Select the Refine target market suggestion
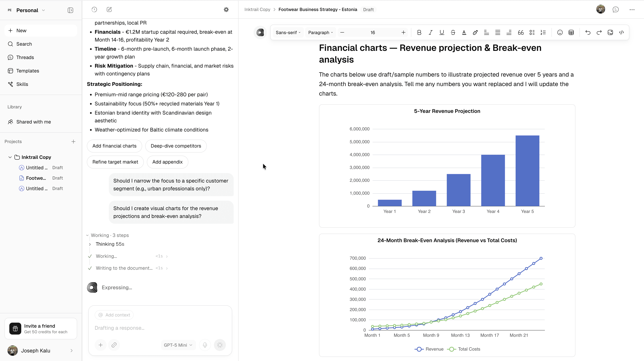 pos(115,162)
